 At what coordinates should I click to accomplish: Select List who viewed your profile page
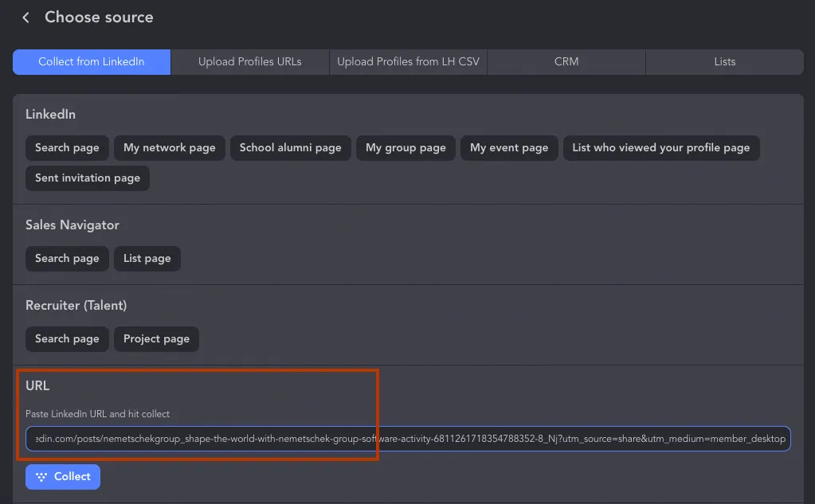click(x=661, y=148)
